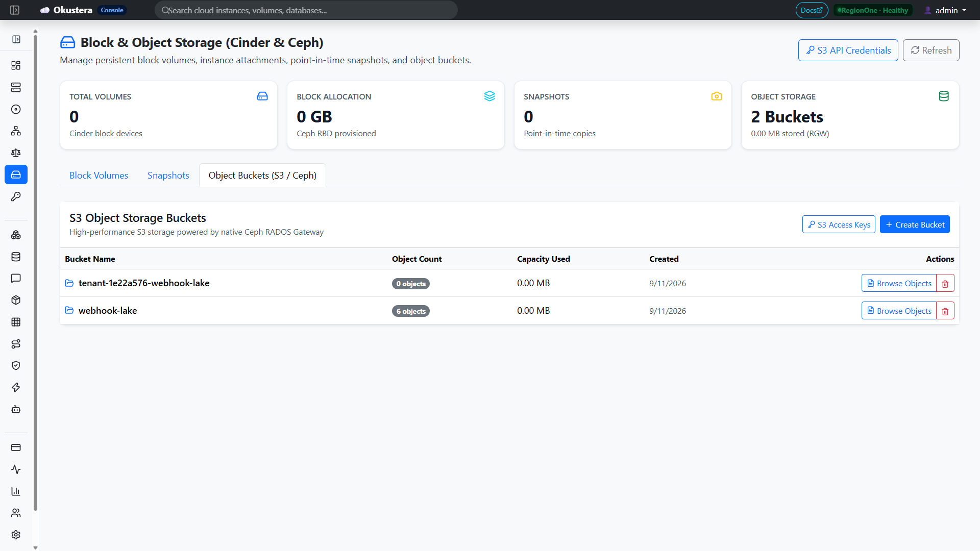Screen dimensions: 980x551
Task: Toggle the sidebar panel icon in top bar
Action: [15, 10]
